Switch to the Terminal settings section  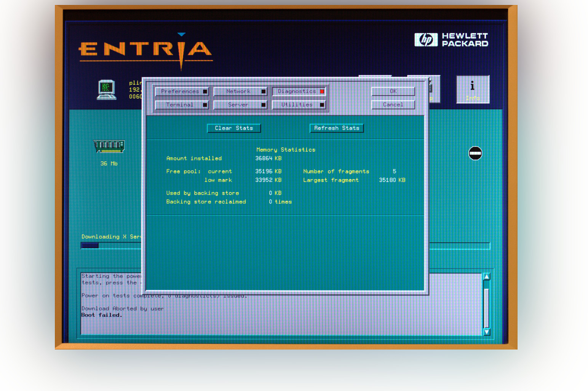pos(179,105)
